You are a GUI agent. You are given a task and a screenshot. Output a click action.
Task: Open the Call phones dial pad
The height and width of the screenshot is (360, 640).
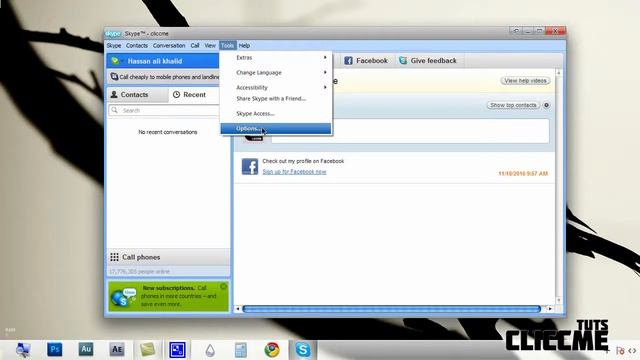click(168, 257)
